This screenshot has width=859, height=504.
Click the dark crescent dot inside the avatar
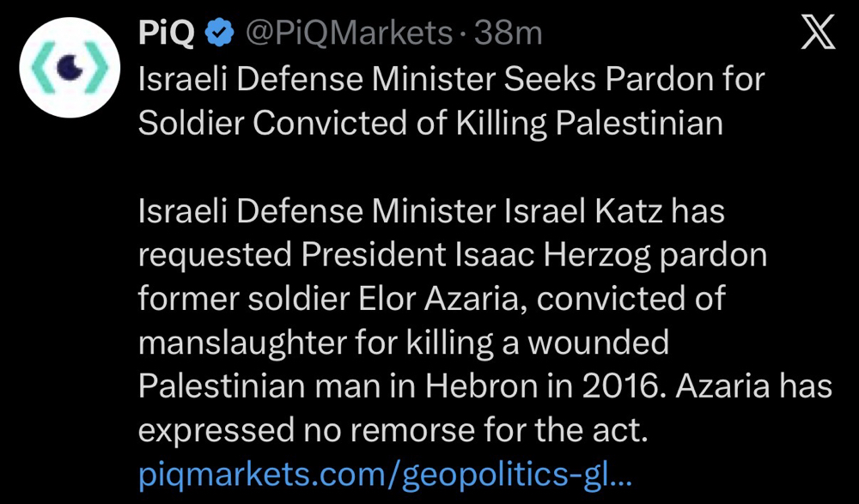tap(70, 67)
